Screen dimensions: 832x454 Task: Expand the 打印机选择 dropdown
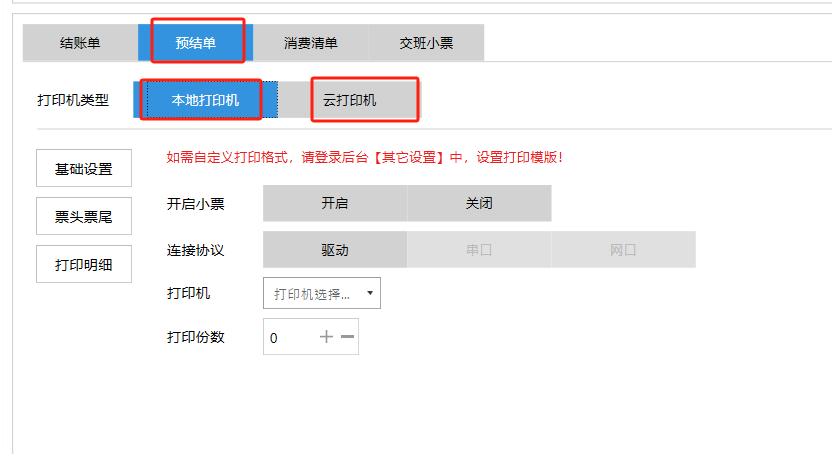point(313,294)
